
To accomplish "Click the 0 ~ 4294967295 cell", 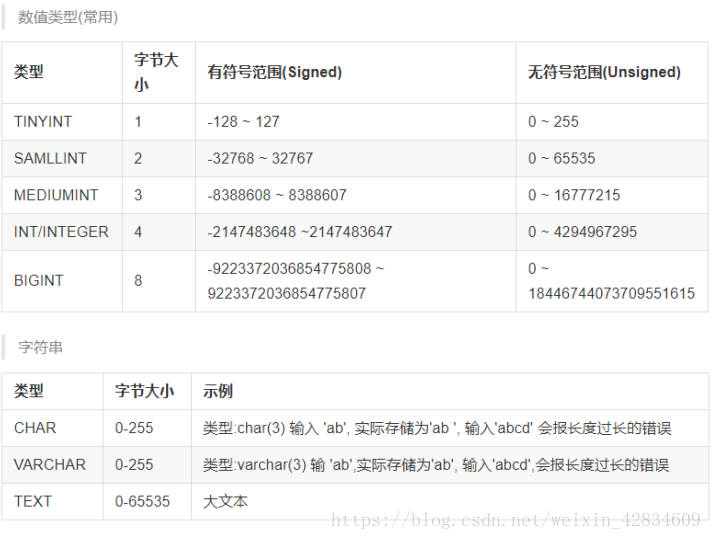I will (612, 232).
